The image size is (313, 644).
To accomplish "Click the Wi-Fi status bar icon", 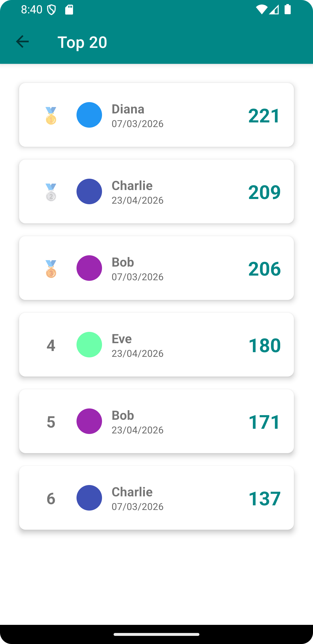I will [261, 10].
